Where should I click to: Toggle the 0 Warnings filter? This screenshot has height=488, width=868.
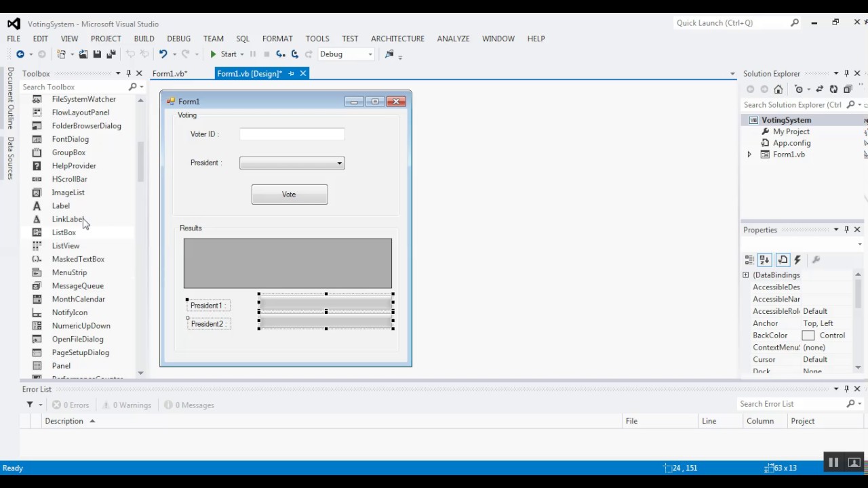(x=126, y=405)
